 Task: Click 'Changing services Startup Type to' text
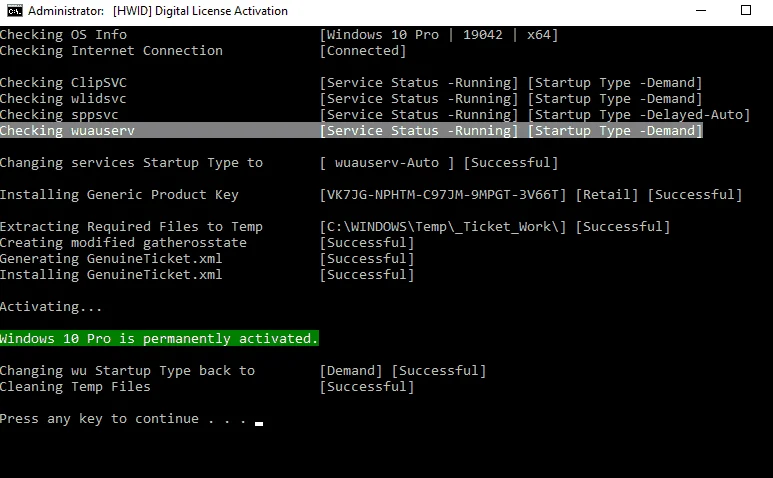tap(132, 163)
